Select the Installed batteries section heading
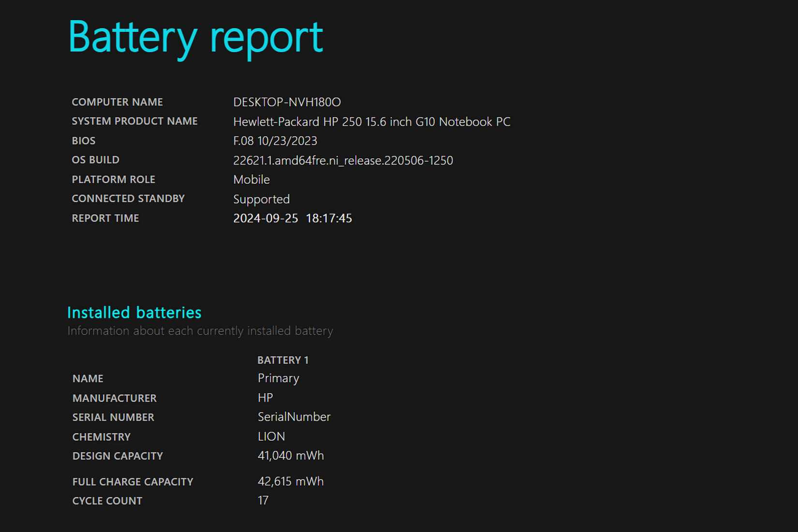The height and width of the screenshot is (532, 798). click(x=134, y=312)
